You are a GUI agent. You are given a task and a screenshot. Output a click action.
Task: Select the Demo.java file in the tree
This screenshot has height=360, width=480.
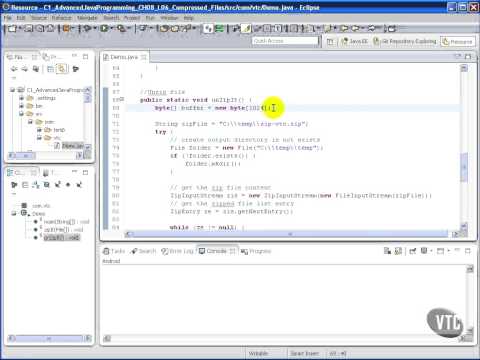(69, 146)
